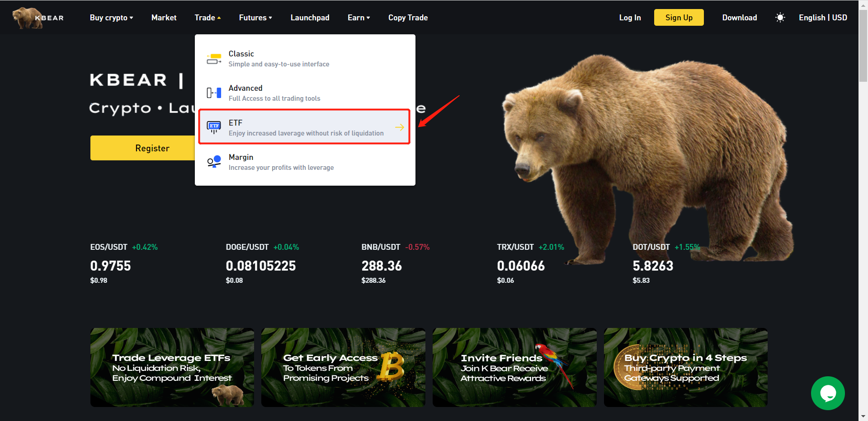Open the DOT/USDT ticker
Image resolution: width=868 pixels, height=421 pixels.
651,247
